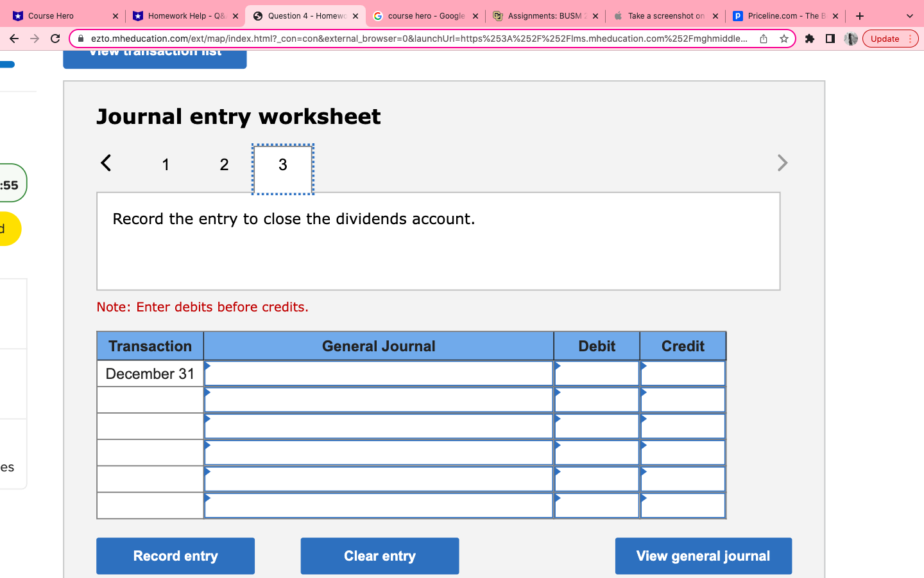Click the Chrome profile avatar
924x578 pixels.
coord(850,39)
